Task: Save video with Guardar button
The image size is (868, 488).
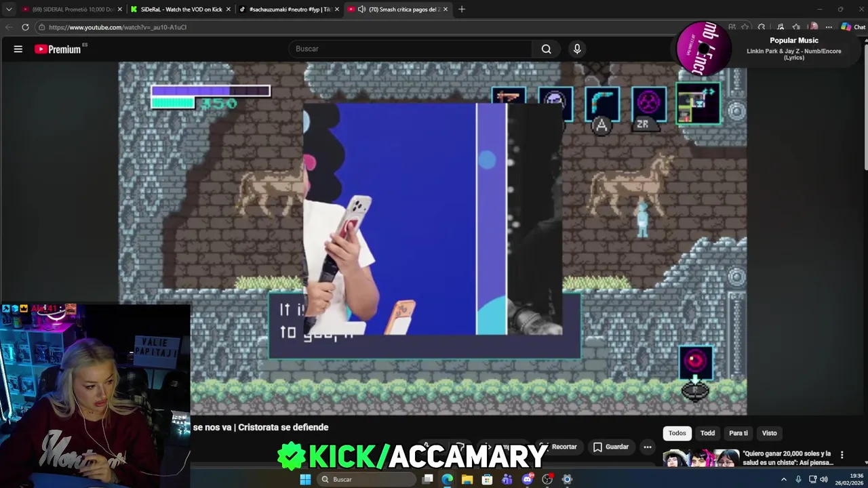Action: click(611, 447)
